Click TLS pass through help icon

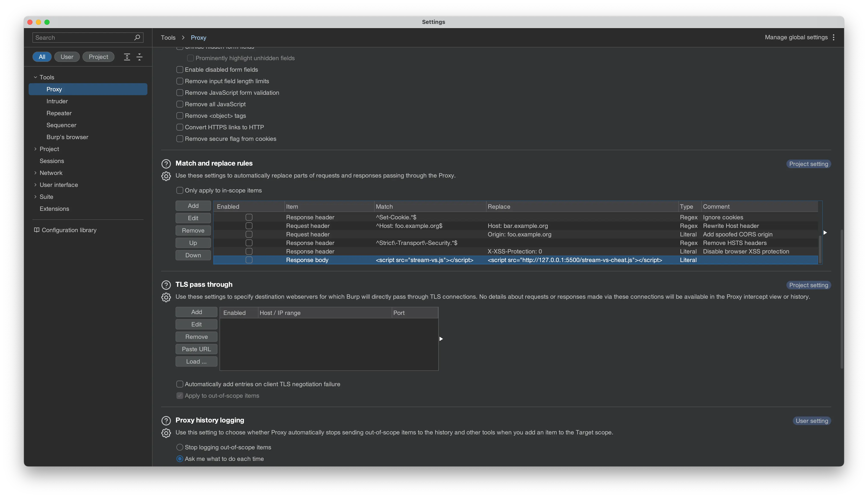[x=166, y=285]
